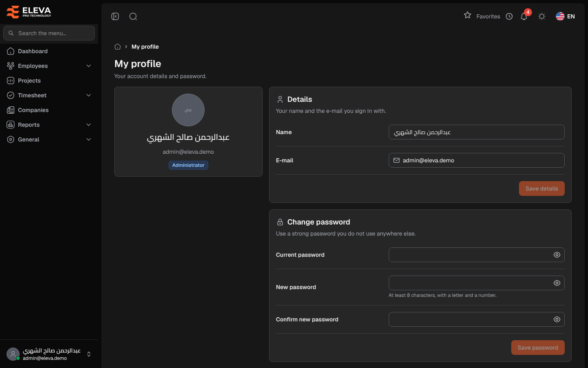Open search with the top bar magnifier icon
The width and height of the screenshot is (588, 368).
pyautogui.click(x=133, y=16)
